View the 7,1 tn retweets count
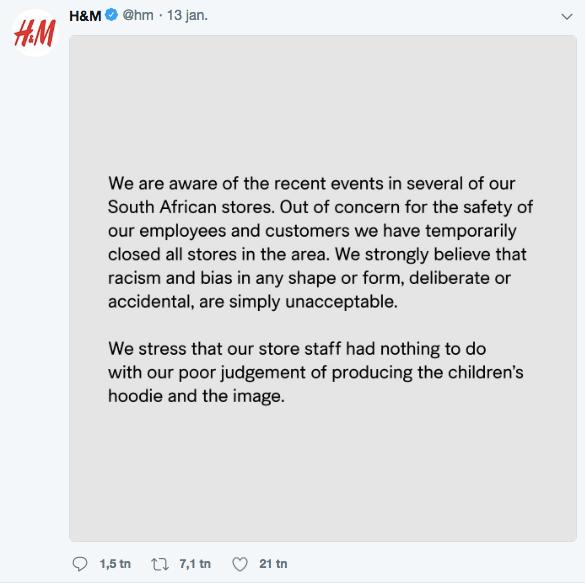585x583 pixels. [195, 564]
